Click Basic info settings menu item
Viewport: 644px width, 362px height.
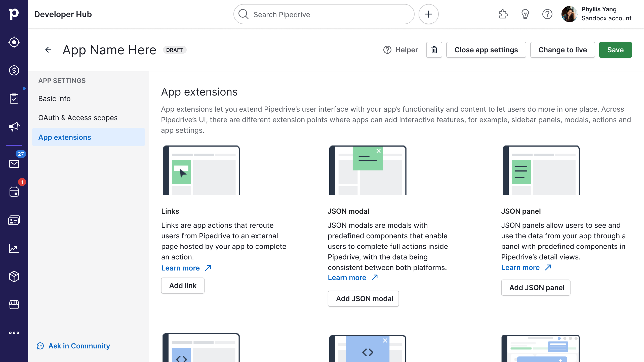tap(54, 98)
